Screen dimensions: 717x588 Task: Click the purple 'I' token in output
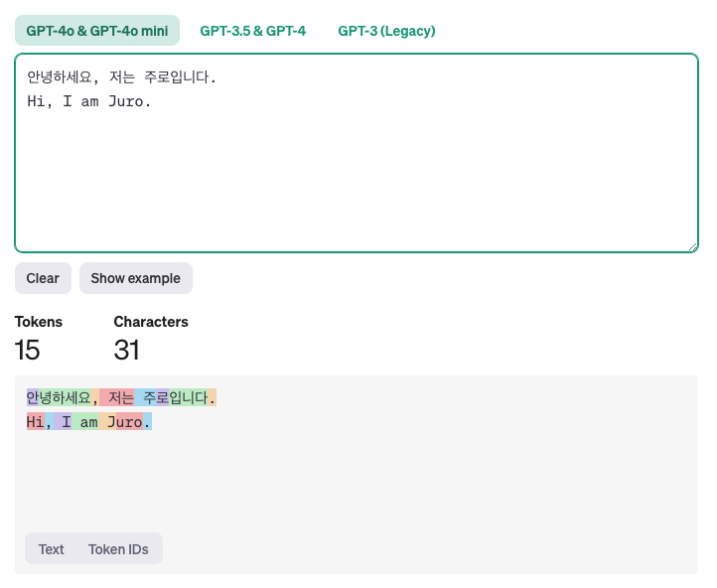click(63, 421)
